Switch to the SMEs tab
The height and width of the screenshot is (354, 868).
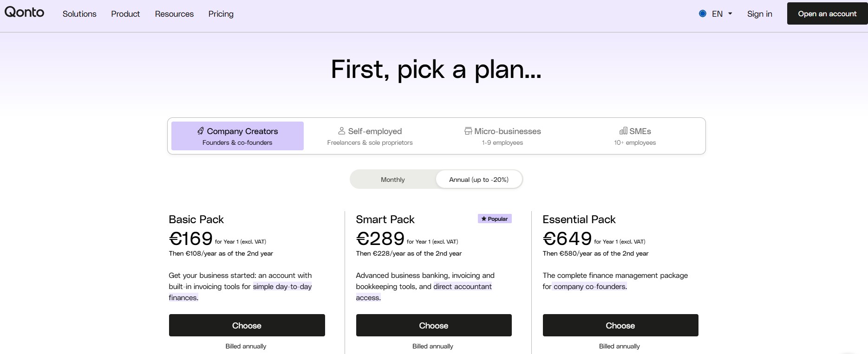[x=635, y=136]
